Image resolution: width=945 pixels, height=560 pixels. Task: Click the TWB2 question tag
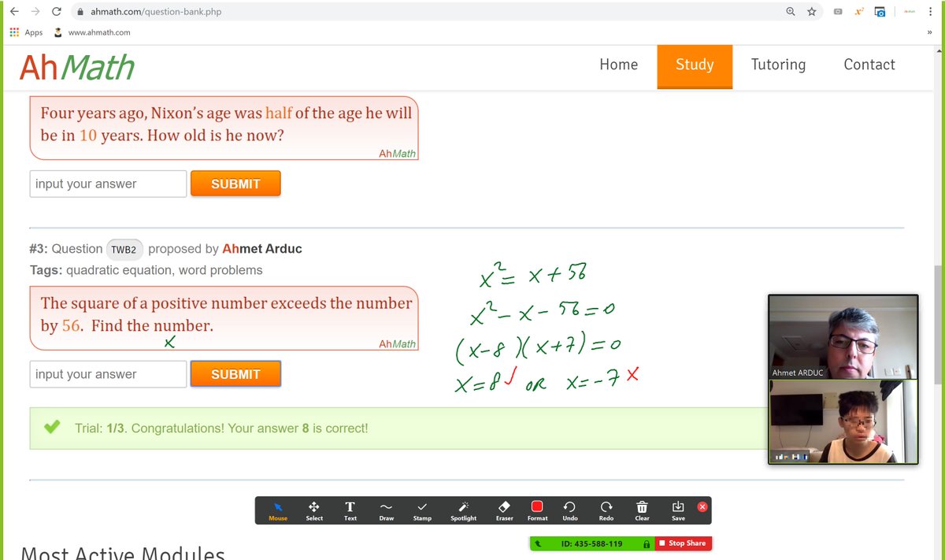pos(124,249)
